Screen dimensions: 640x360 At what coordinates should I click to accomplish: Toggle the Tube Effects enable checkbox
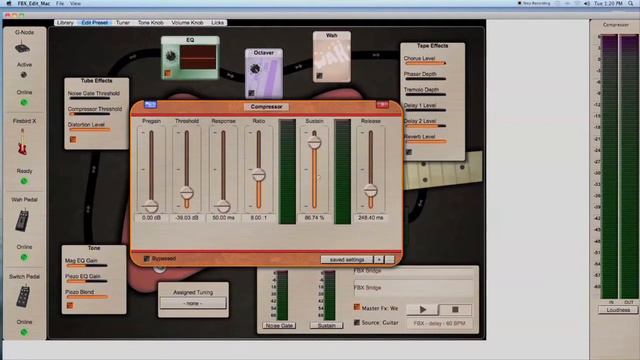pyautogui.click(x=73, y=140)
